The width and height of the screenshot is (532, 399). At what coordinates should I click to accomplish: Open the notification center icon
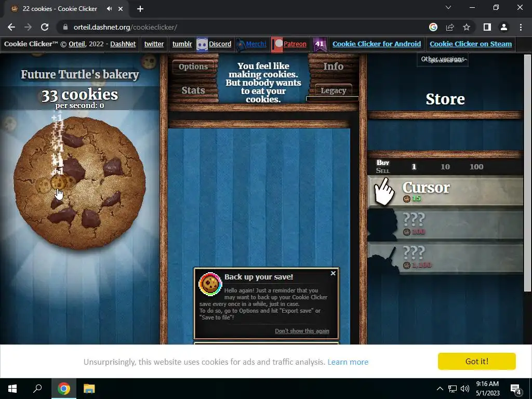(516, 389)
